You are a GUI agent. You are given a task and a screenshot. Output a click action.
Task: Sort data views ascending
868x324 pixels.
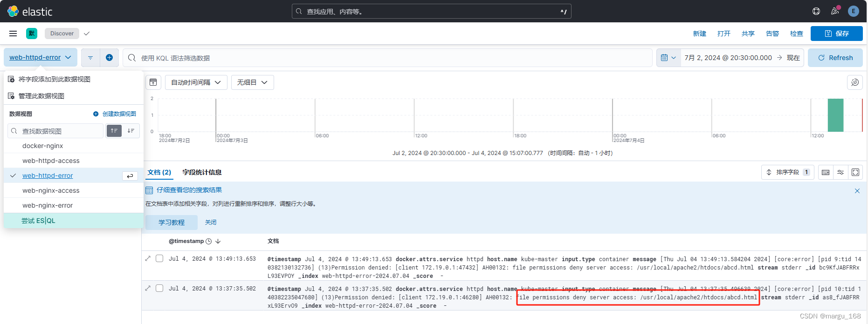(x=114, y=131)
